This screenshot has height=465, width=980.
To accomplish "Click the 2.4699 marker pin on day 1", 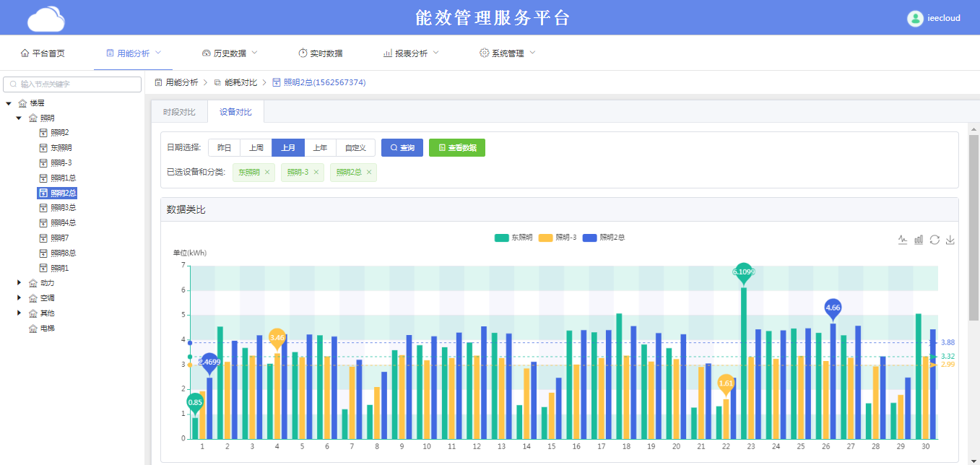I will click(209, 362).
